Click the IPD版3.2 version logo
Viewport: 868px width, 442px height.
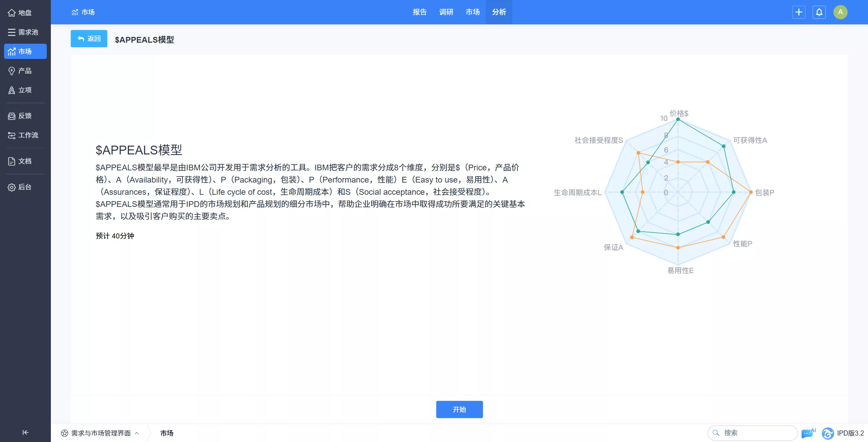(x=828, y=433)
